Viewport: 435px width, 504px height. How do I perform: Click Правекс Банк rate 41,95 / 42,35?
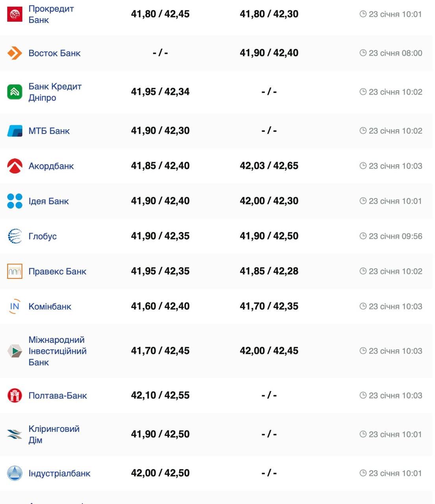pyautogui.click(x=160, y=271)
